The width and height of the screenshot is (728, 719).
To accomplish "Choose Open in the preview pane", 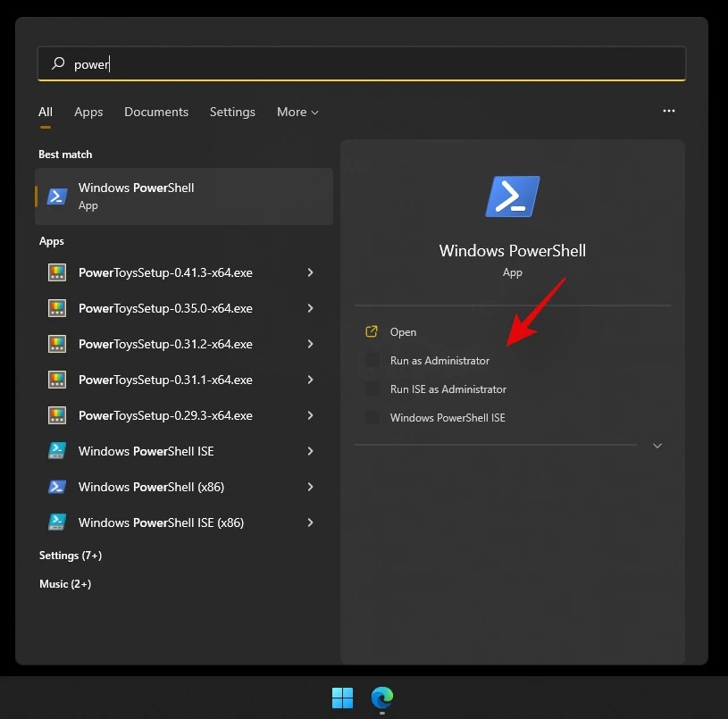I will (403, 332).
